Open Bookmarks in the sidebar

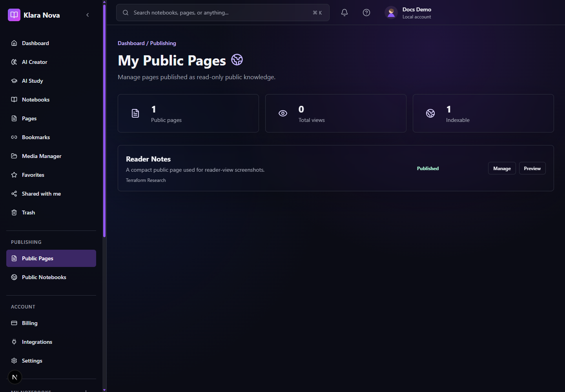point(51,137)
